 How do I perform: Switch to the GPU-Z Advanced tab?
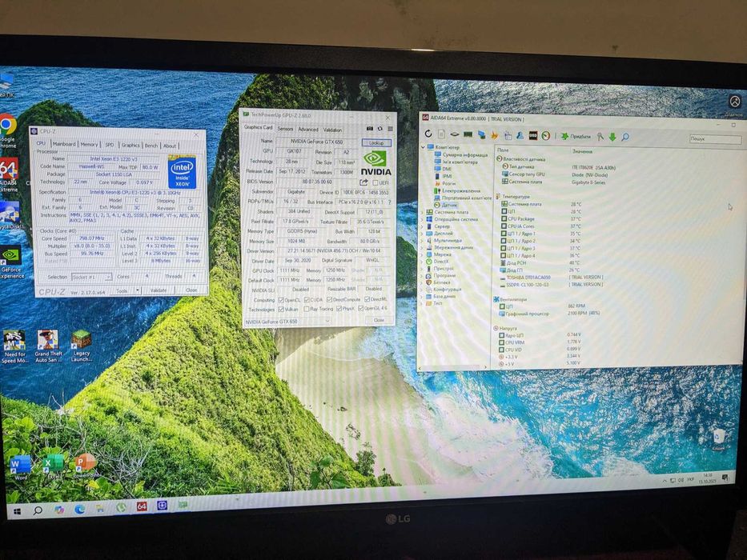307,129
